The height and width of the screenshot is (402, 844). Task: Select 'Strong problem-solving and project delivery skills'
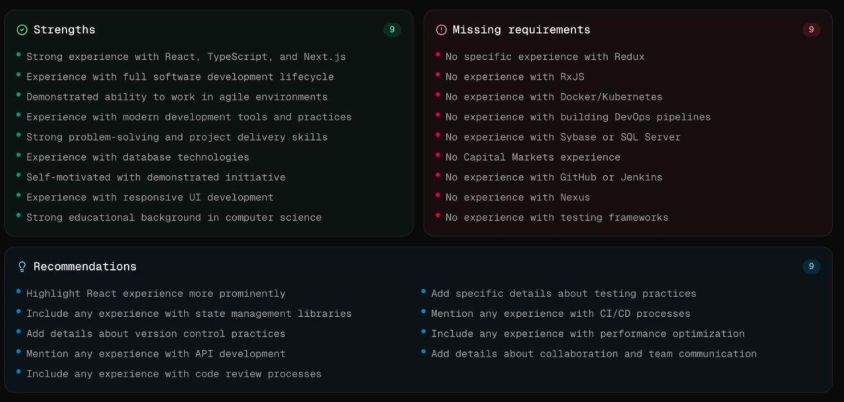pos(177,137)
